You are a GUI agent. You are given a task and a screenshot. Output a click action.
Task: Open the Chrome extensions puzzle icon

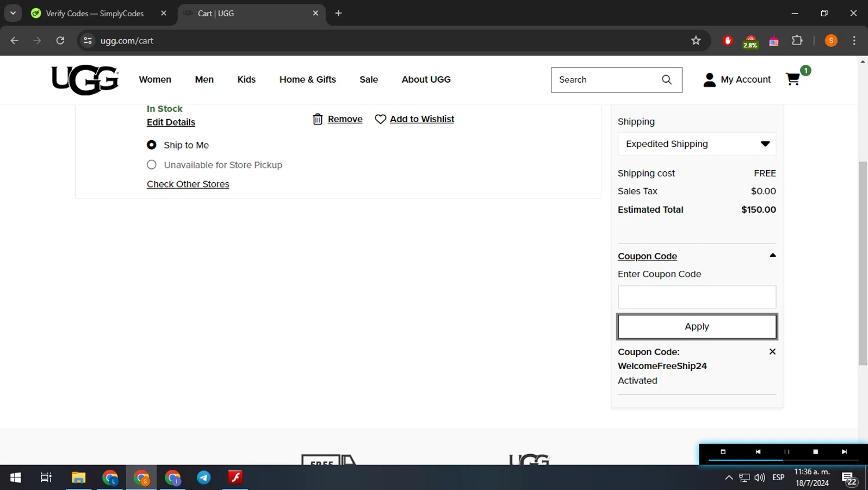tap(797, 40)
